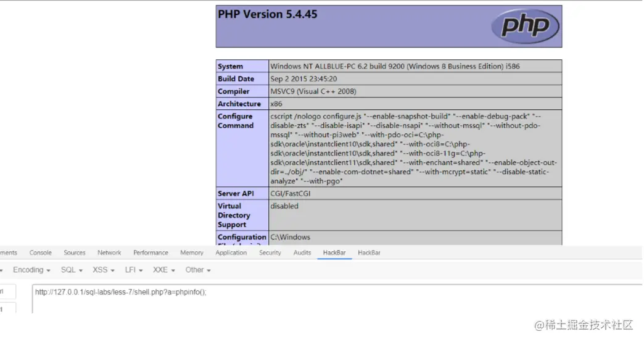Open the Console devtools tab
Screen dimensions: 644x342
pyautogui.click(x=40, y=253)
